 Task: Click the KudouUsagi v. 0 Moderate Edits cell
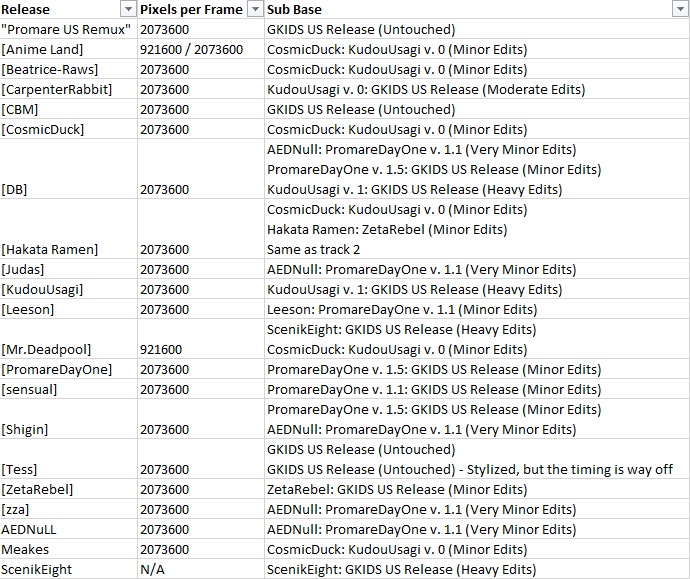point(477,89)
